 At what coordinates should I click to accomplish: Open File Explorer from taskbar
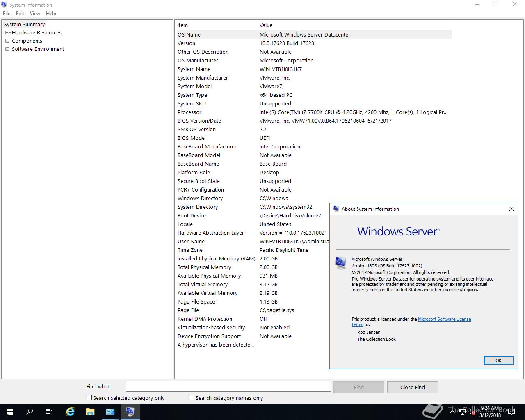[x=90, y=412]
